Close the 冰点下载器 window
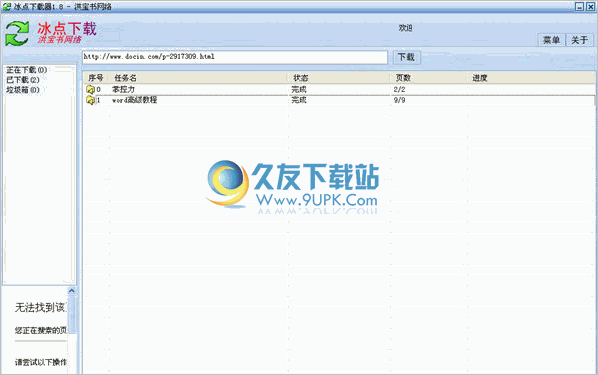The image size is (598, 375). [590, 6]
